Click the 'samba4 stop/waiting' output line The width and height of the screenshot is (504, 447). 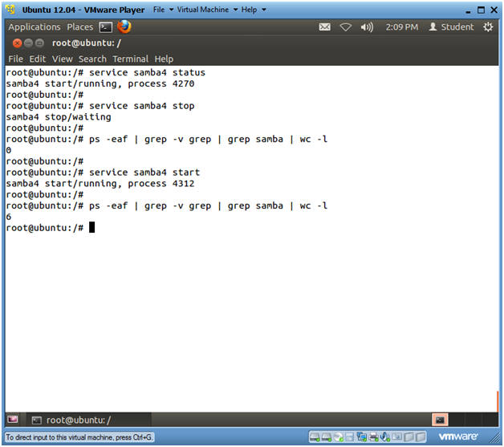click(x=59, y=117)
